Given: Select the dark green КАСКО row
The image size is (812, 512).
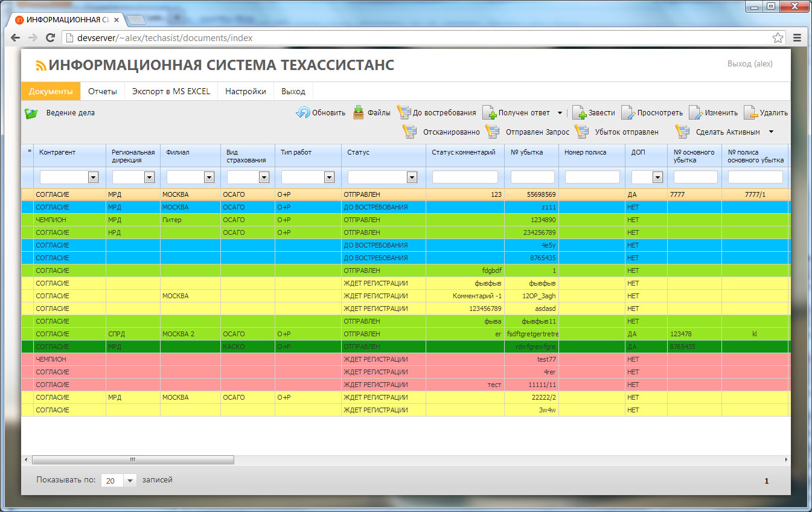Looking at the screenshot, I should click(x=404, y=347).
